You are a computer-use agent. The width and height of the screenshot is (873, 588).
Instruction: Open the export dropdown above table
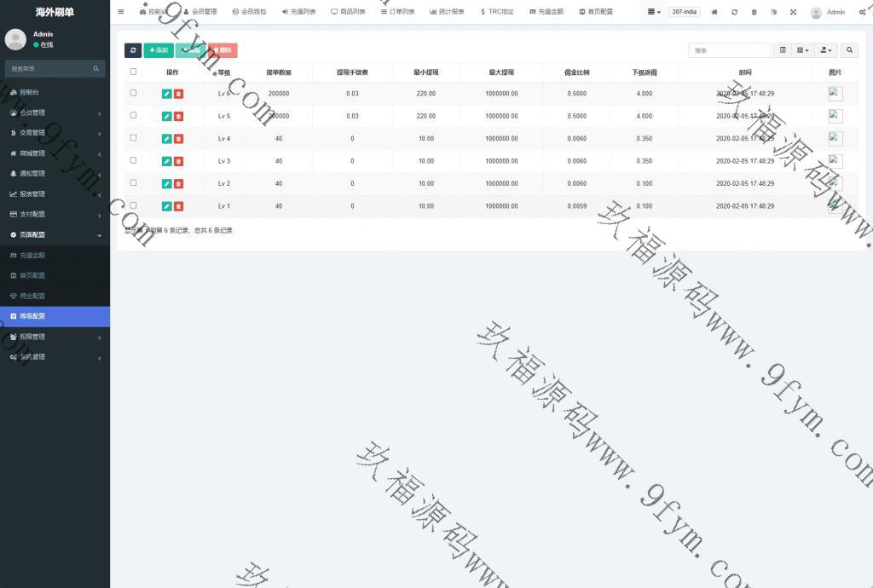826,50
